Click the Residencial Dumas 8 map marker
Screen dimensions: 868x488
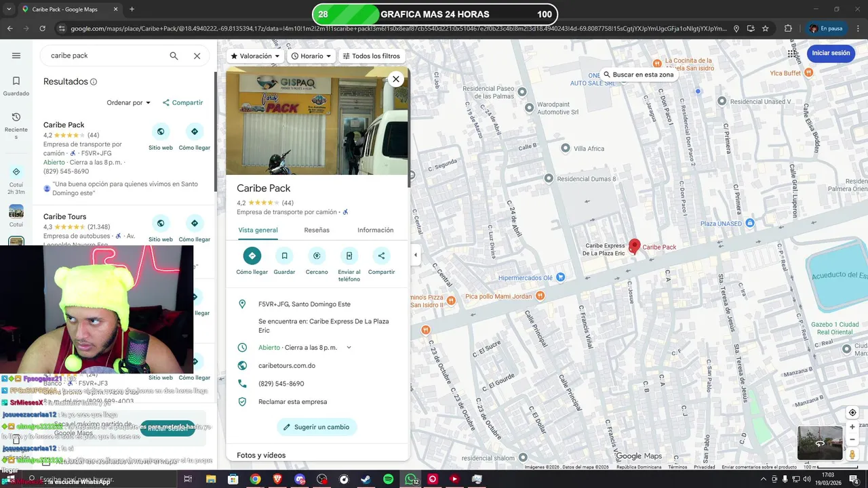pos(549,179)
